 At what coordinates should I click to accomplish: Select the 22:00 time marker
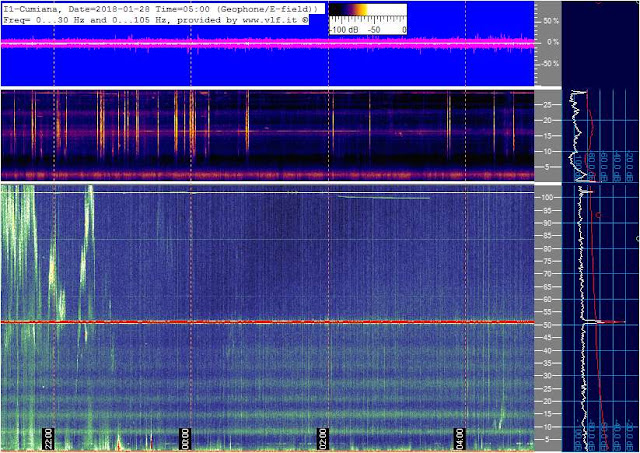click(49, 439)
